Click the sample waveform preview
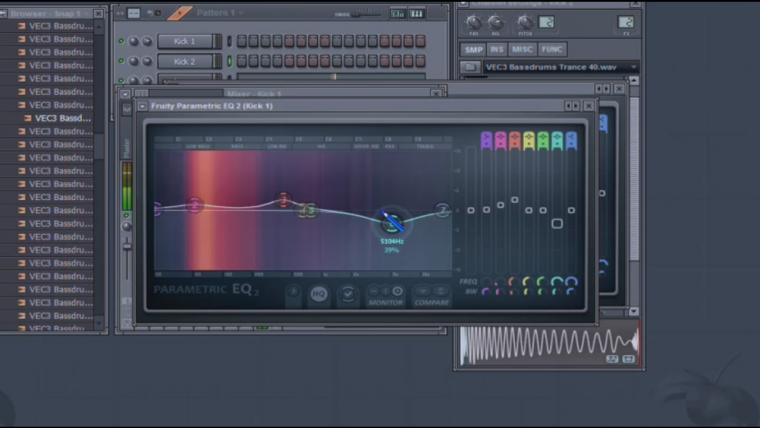 (x=549, y=344)
